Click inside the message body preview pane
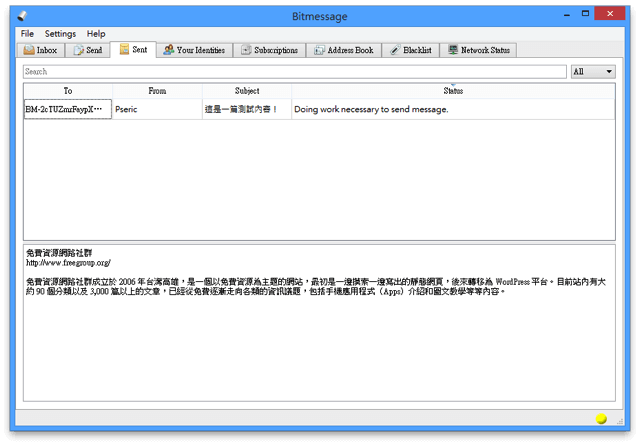Screen dimensions: 640x445 pos(319,323)
